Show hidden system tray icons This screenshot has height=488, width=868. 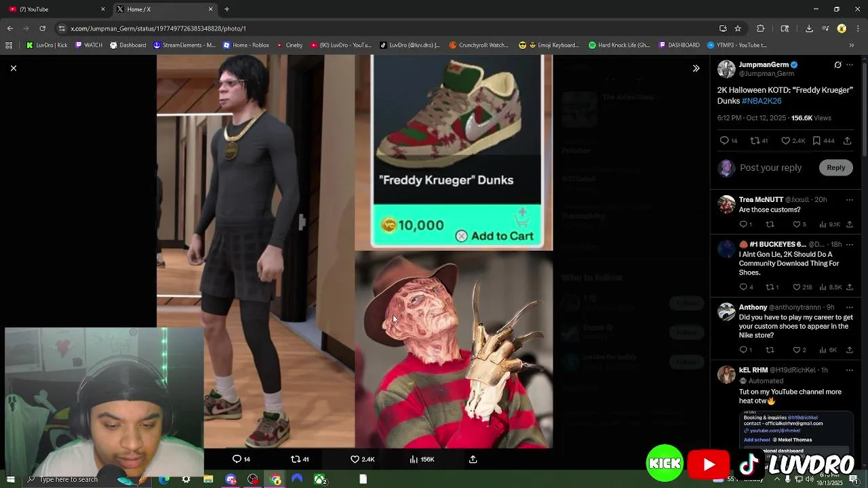[777, 479]
